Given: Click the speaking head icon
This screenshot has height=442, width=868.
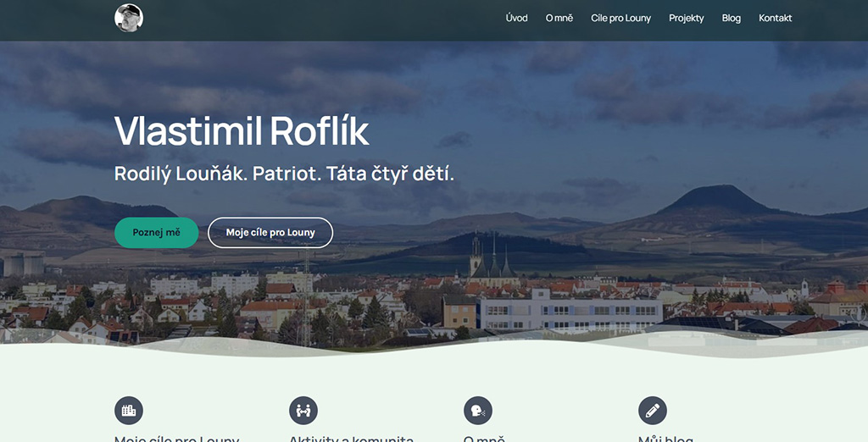Looking at the screenshot, I should click(x=478, y=411).
